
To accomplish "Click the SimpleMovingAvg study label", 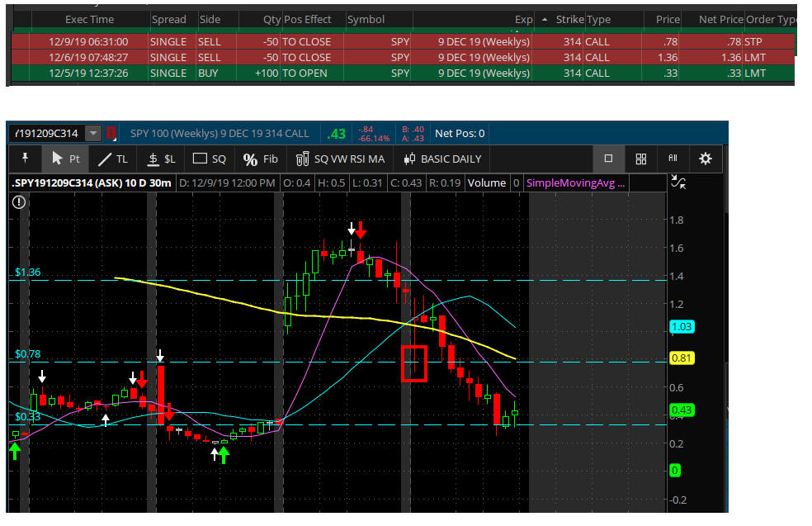I will tap(575, 183).
